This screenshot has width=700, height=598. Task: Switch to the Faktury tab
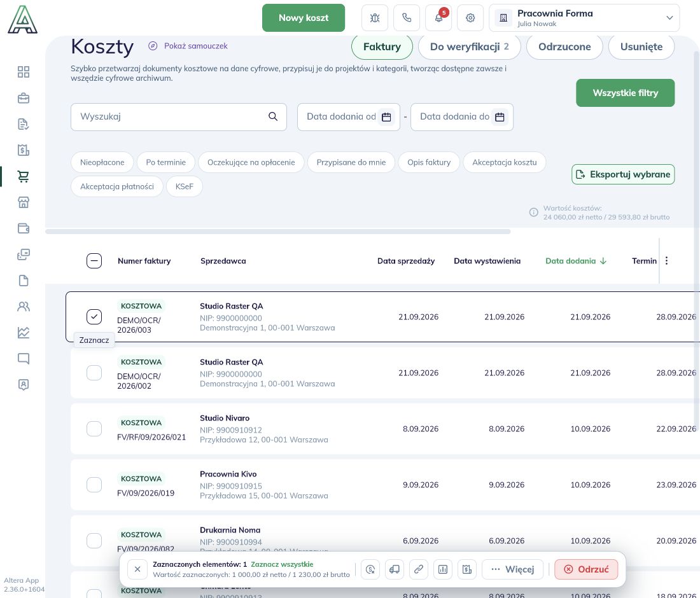[x=382, y=47]
